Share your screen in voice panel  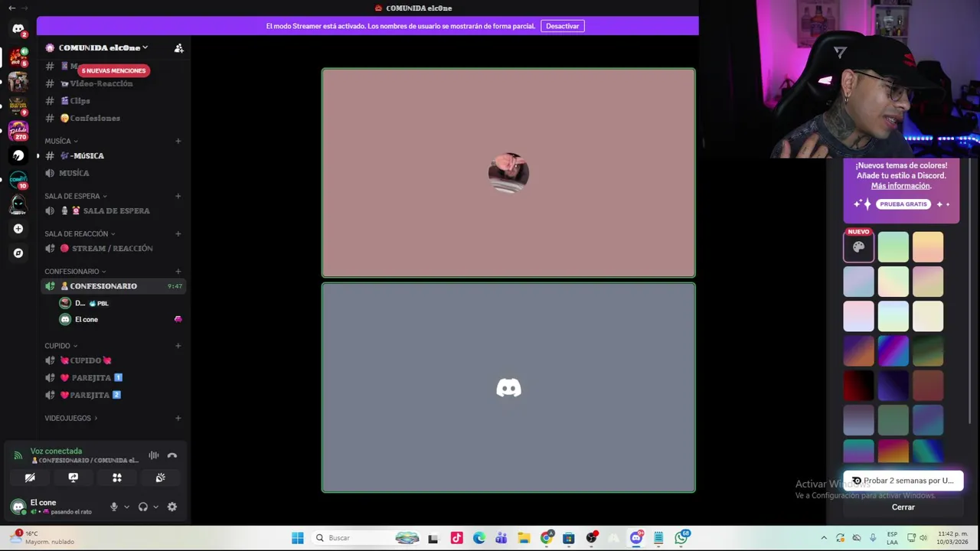point(73,478)
